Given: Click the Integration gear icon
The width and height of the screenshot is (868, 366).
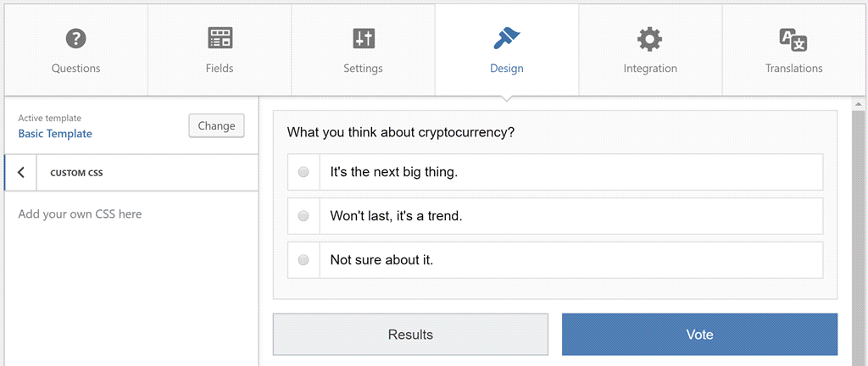Looking at the screenshot, I should (x=650, y=39).
